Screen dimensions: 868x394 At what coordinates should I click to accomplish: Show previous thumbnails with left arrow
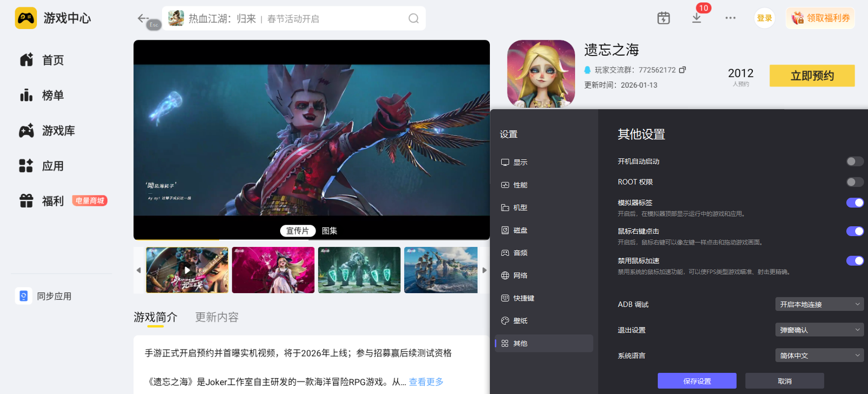tap(139, 270)
